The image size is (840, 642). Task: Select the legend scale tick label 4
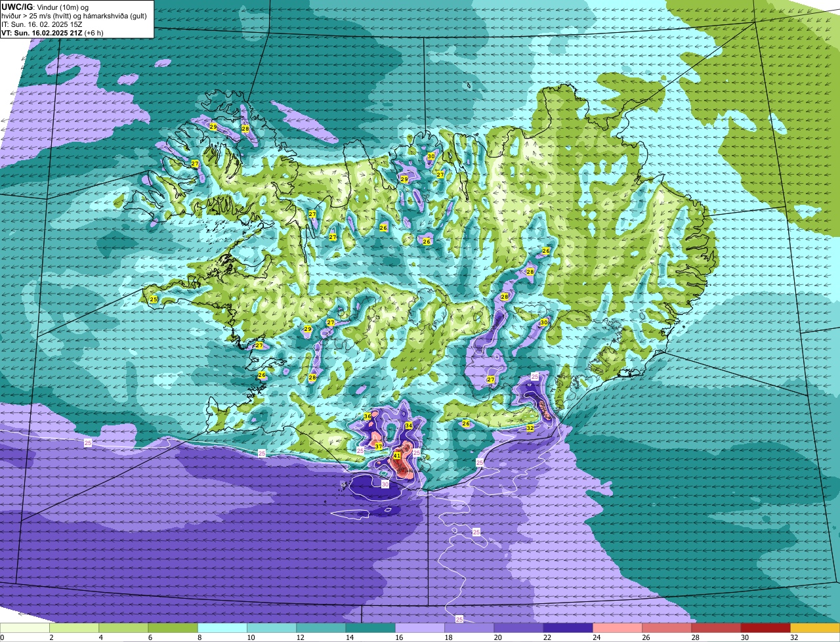click(100, 637)
